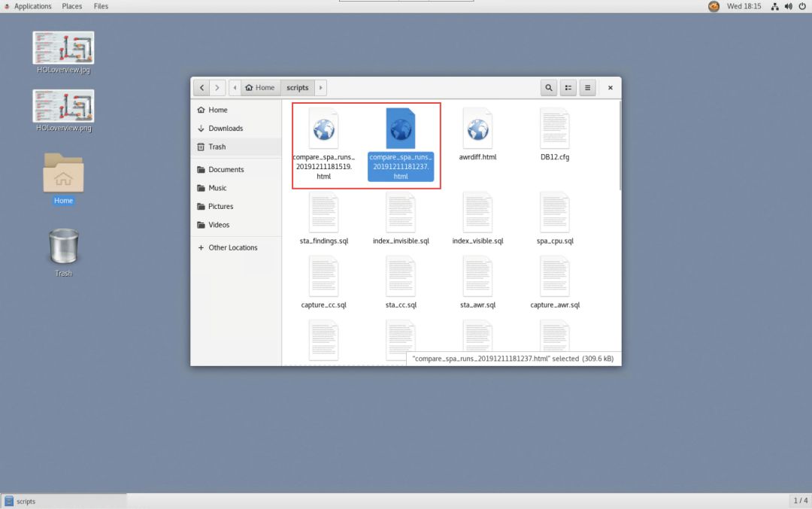
Task: Select the DB12.cfg file icon
Action: (x=555, y=129)
